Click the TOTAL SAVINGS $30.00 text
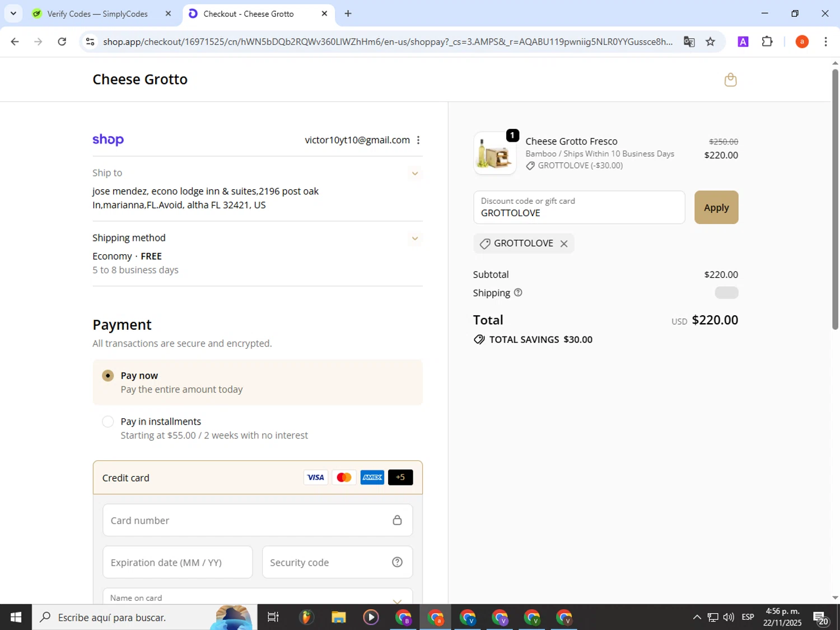 click(x=541, y=339)
